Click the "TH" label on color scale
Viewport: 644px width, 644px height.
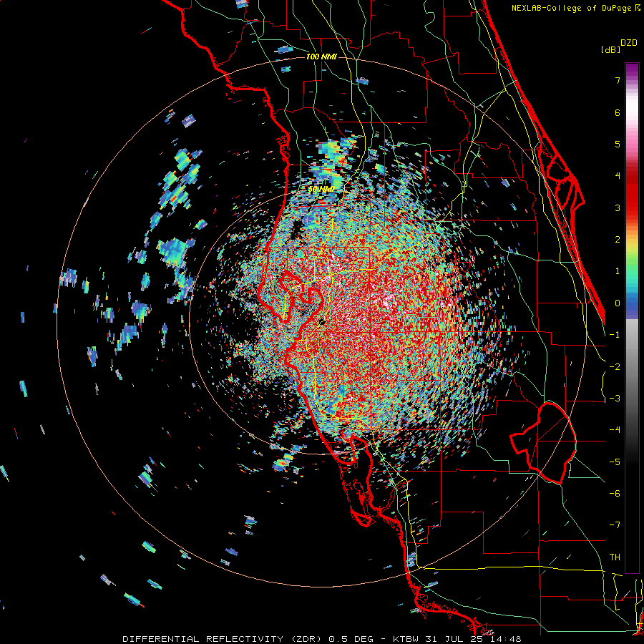(x=615, y=557)
